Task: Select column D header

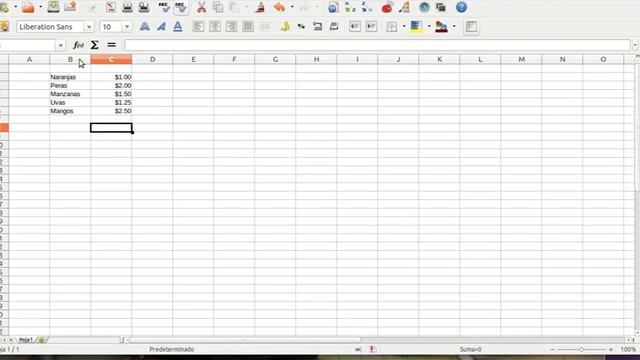Action: (152, 60)
